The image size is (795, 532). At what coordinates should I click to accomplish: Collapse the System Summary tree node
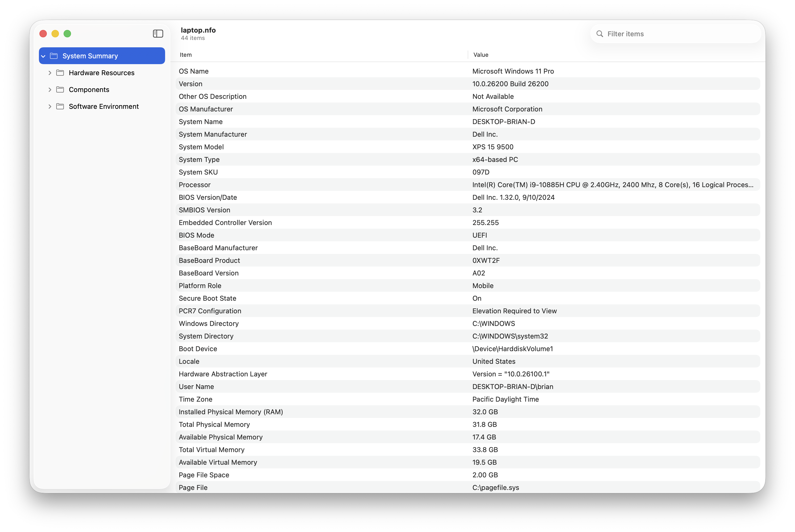[43, 56]
